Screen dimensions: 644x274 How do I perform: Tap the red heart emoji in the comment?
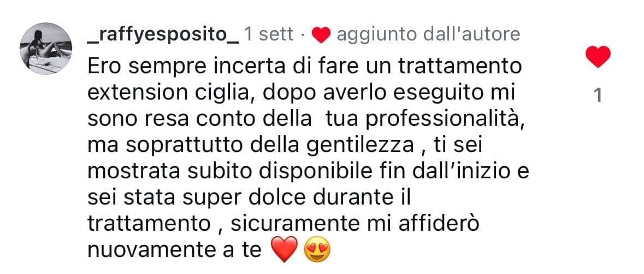284,249
